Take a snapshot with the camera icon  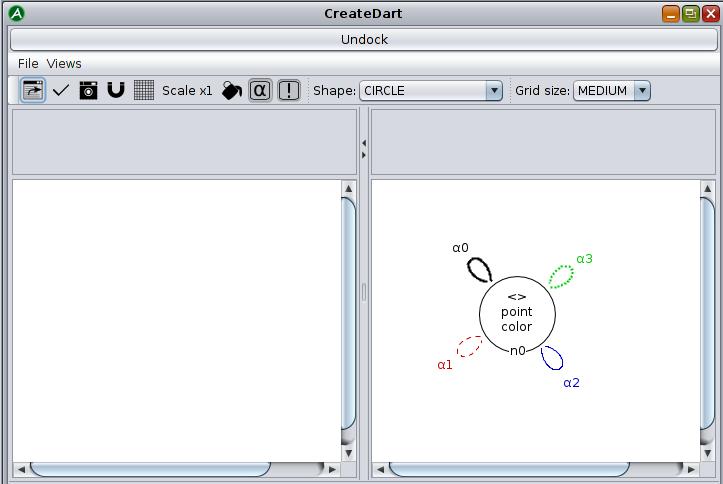88,90
